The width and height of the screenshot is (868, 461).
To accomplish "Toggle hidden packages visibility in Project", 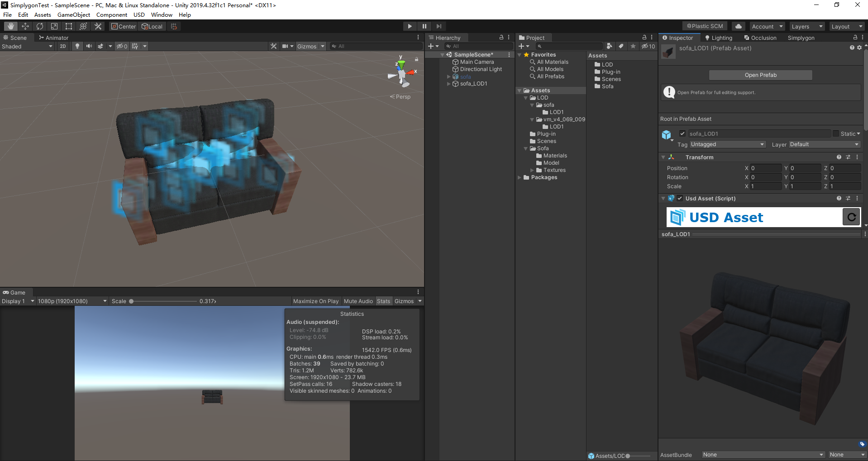I will click(x=648, y=46).
